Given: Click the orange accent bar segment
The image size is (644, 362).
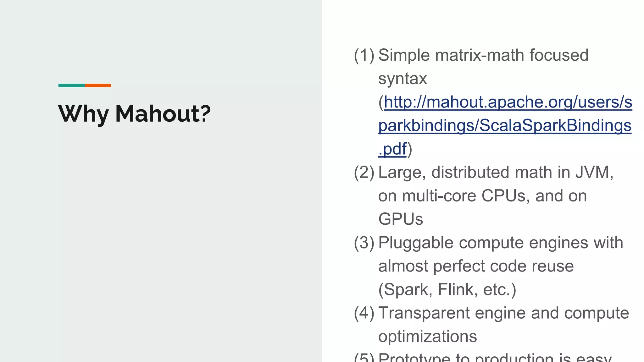Looking at the screenshot, I should 98,85.
